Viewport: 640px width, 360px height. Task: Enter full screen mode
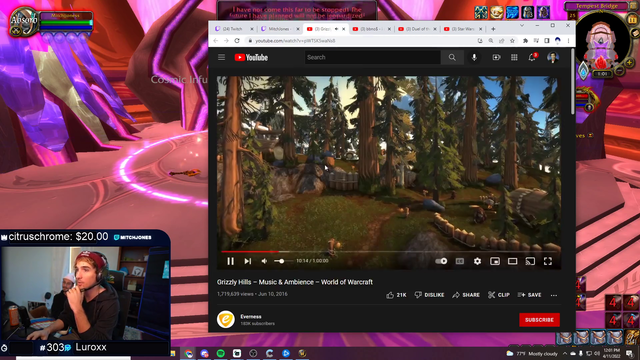click(548, 261)
